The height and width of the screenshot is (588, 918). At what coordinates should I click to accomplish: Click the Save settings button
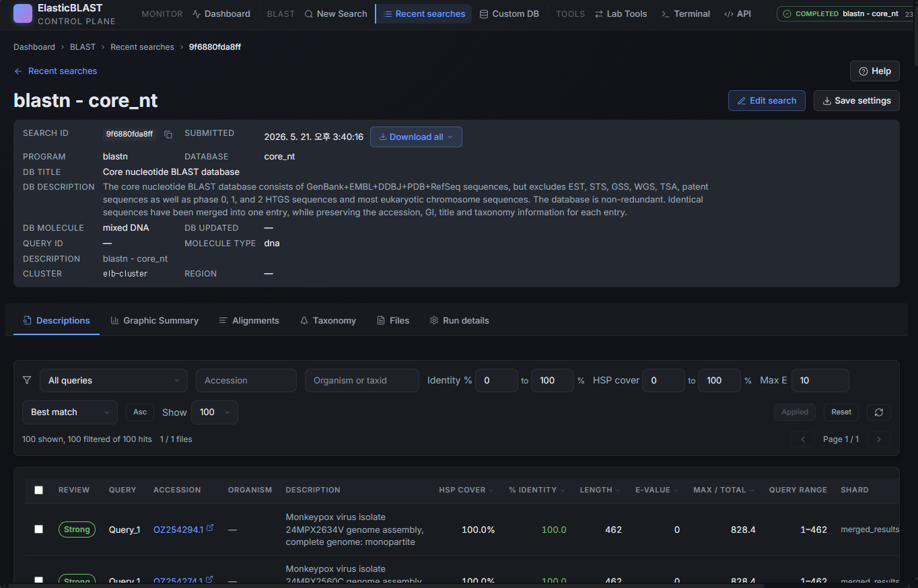(857, 101)
